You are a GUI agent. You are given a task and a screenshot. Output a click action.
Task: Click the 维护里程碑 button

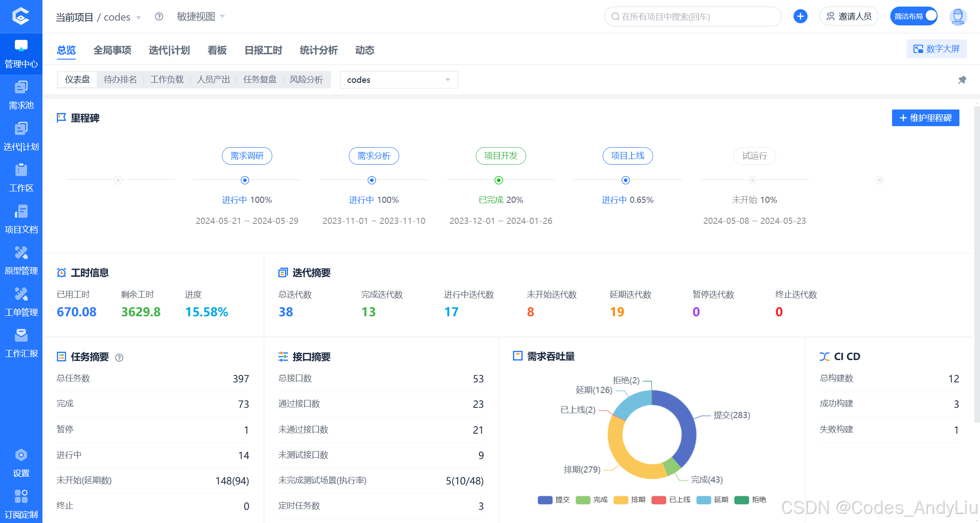925,118
